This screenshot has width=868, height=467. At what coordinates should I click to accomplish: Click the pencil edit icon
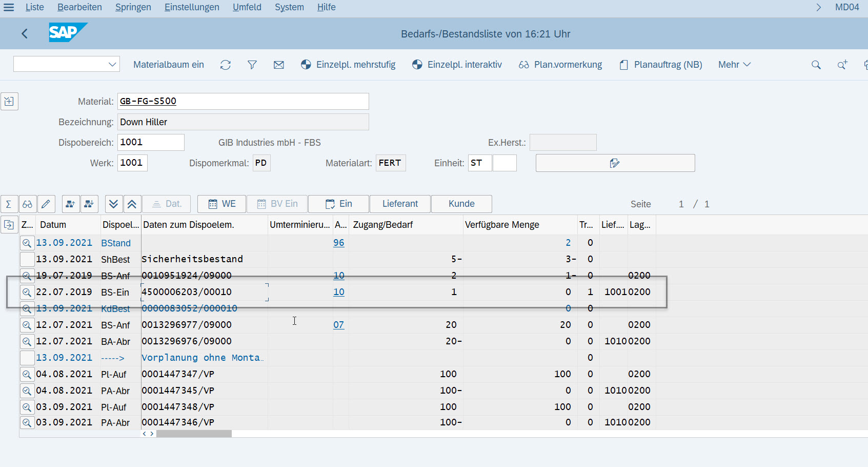click(46, 204)
